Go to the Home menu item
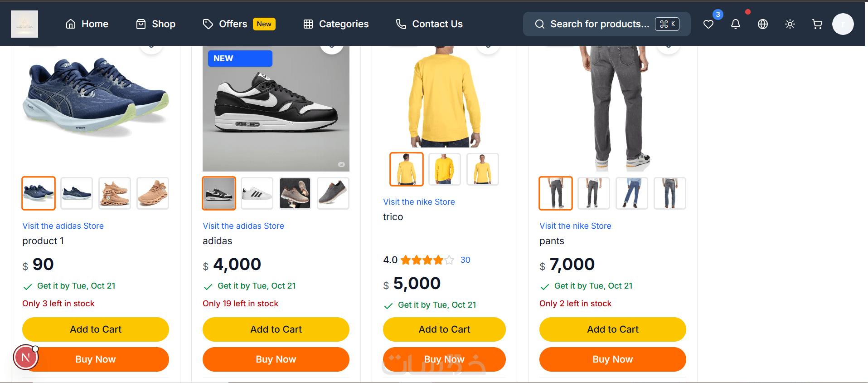 pos(87,24)
